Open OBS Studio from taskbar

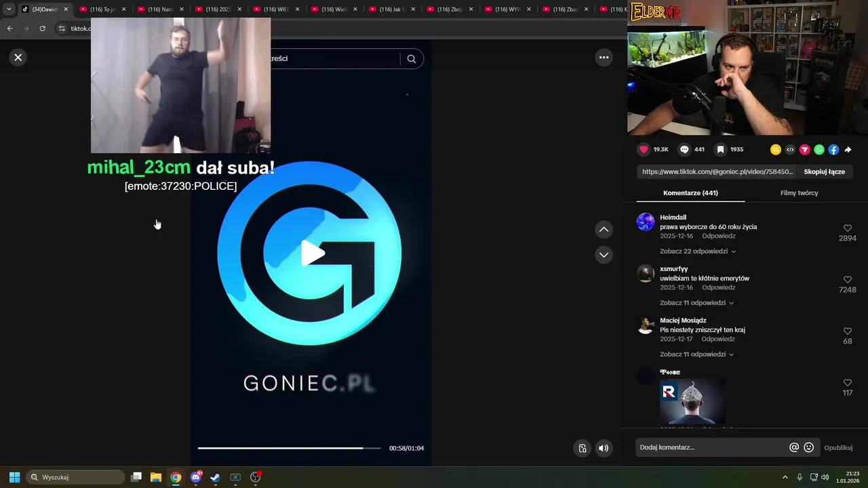tap(256, 477)
